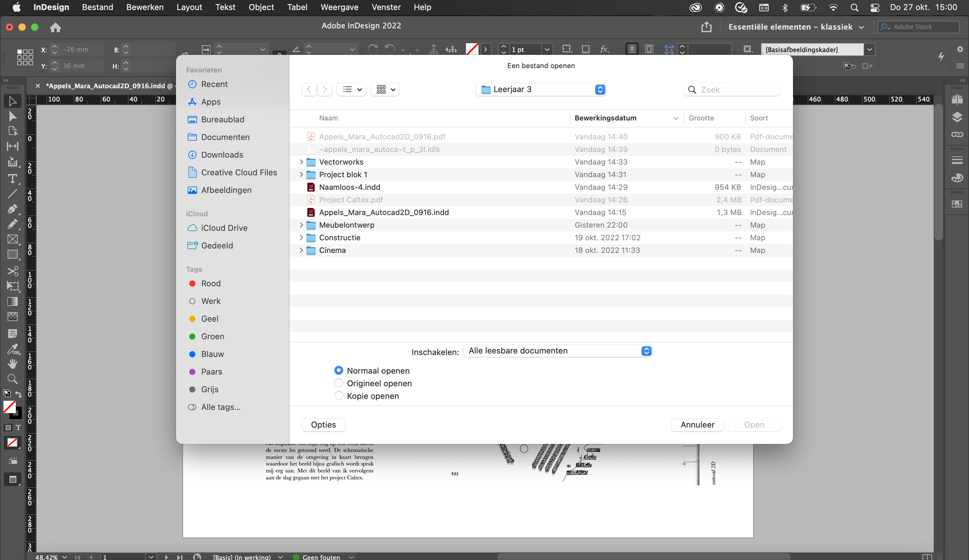The image size is (969, 560).
Task: Open the Bestand menu
Action: pyautogui.click(x=97, y=7)
